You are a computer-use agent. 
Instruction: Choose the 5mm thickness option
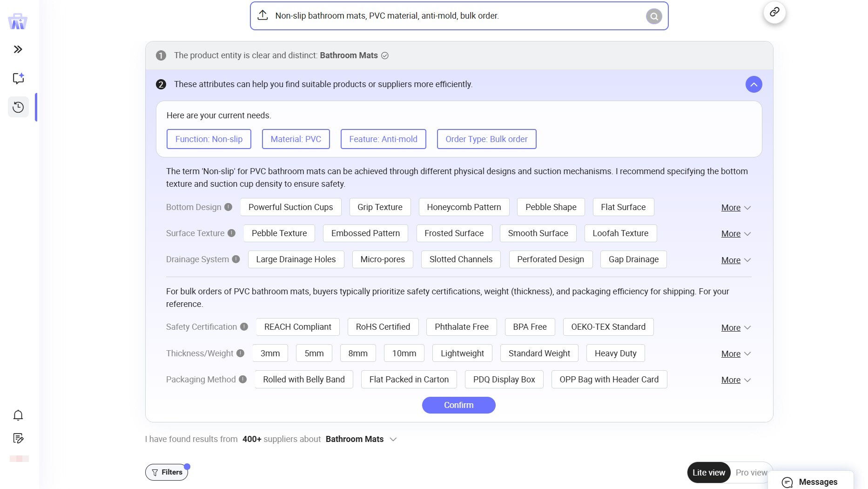[314, 353]
